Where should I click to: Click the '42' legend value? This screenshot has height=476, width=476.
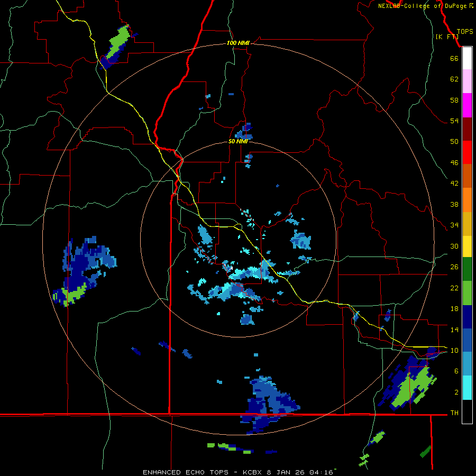point(454,184)
